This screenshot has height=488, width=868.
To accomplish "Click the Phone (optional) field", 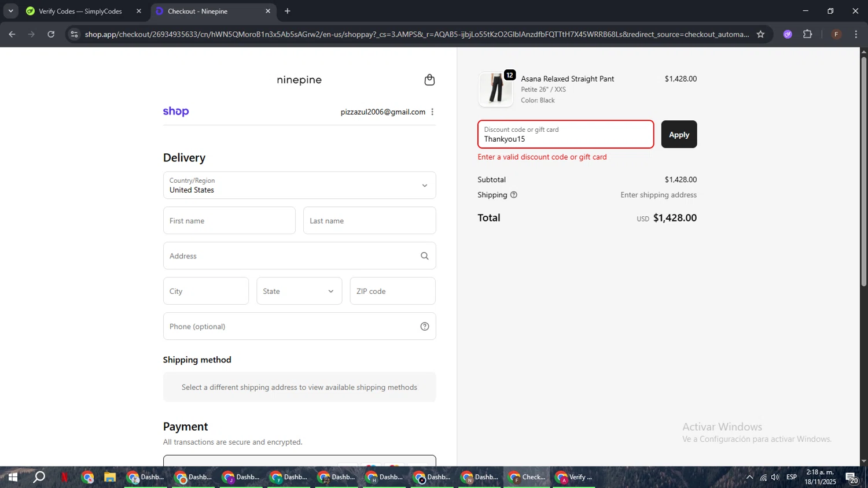I will 299,326.
